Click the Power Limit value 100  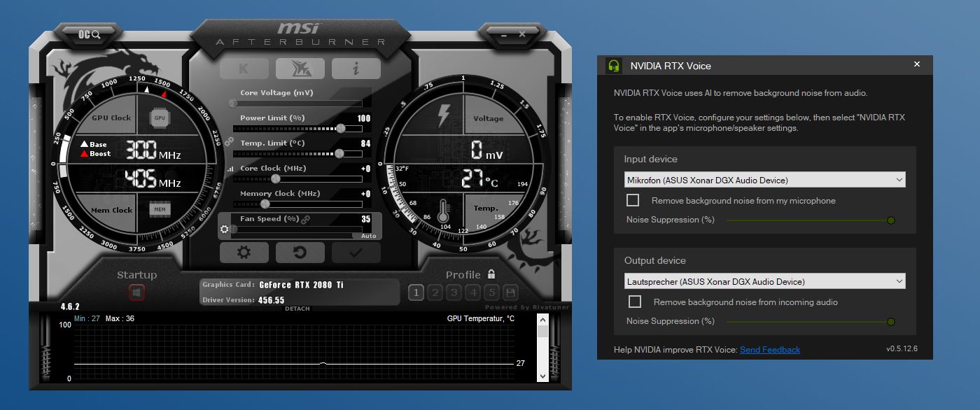(x=364, y=118)
